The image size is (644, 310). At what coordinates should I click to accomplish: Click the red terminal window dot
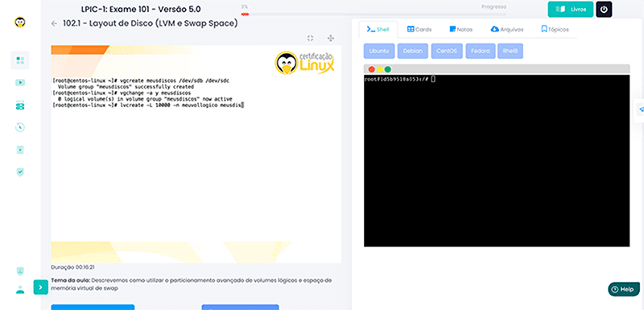coord(372,69)
